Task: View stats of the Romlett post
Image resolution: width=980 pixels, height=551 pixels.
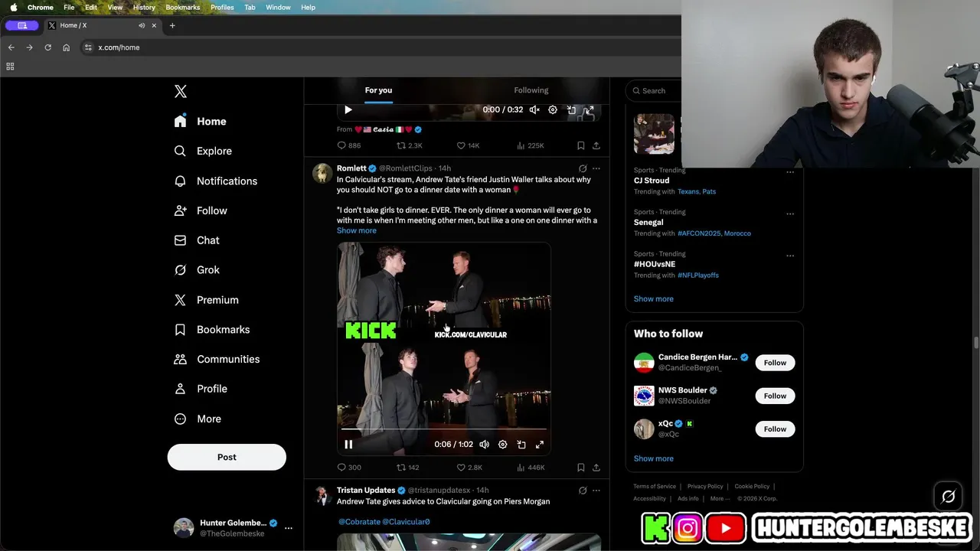Action: click(531, 467)
